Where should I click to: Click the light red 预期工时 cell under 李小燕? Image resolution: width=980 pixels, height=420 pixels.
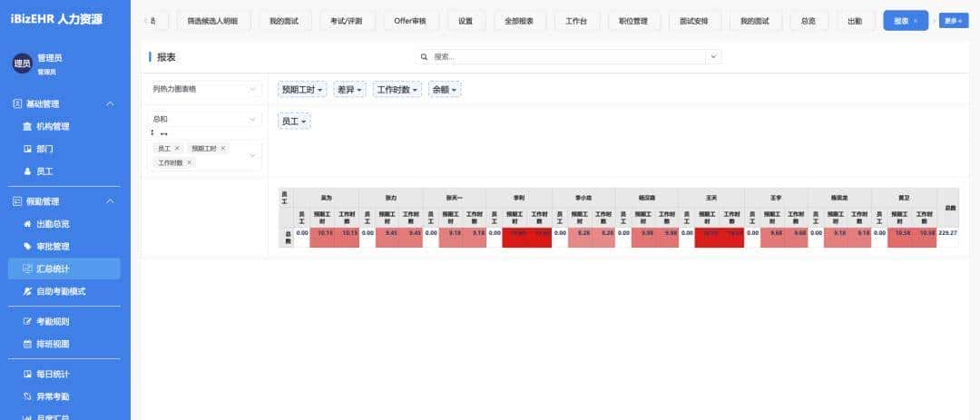pos(579,238)
